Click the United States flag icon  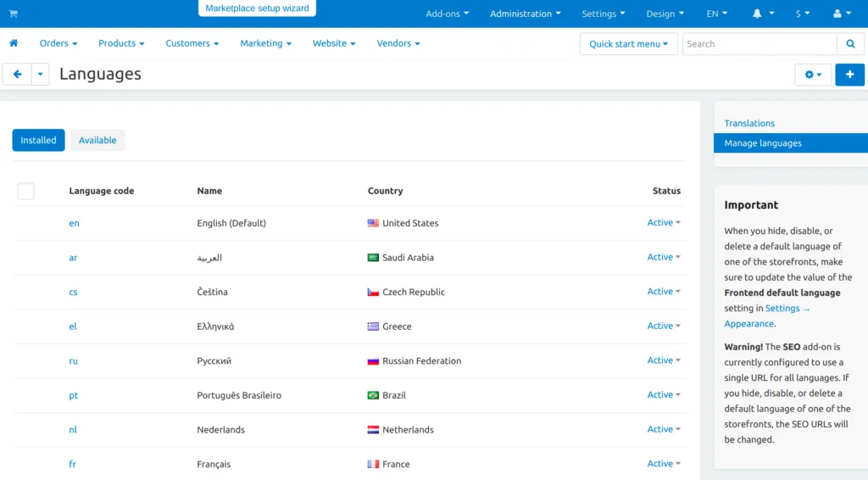click(x=373, y=223)
